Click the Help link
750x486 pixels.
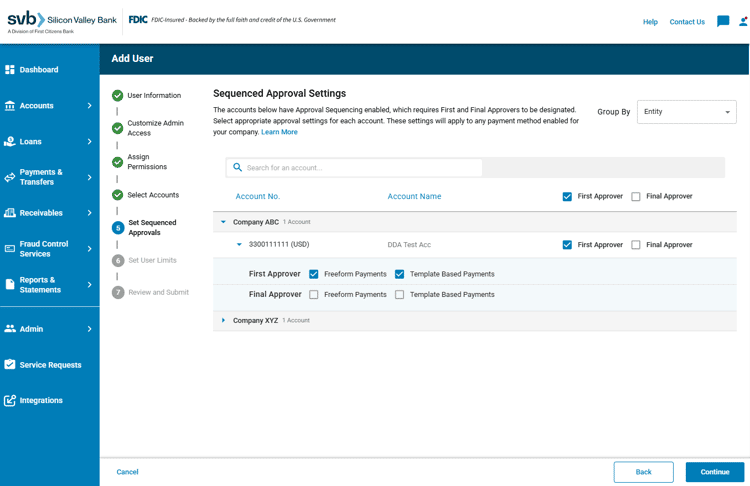650,22
